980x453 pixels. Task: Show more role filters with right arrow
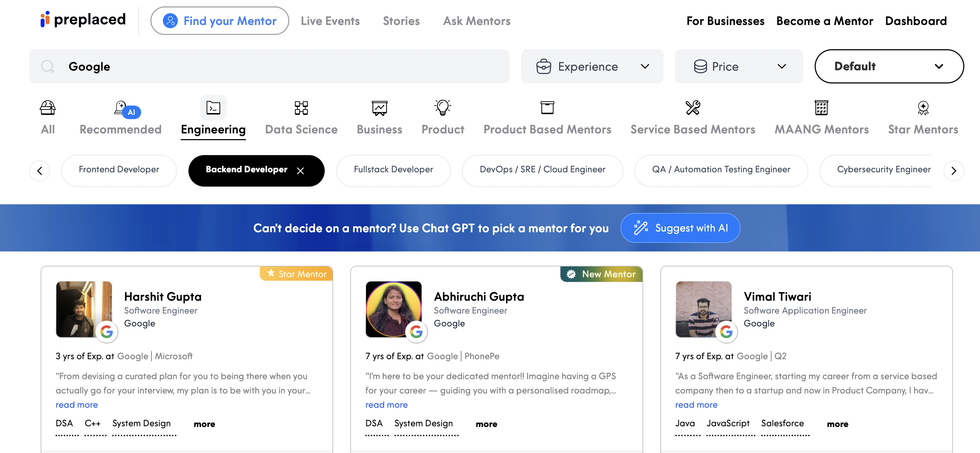(x=953, y=170)
